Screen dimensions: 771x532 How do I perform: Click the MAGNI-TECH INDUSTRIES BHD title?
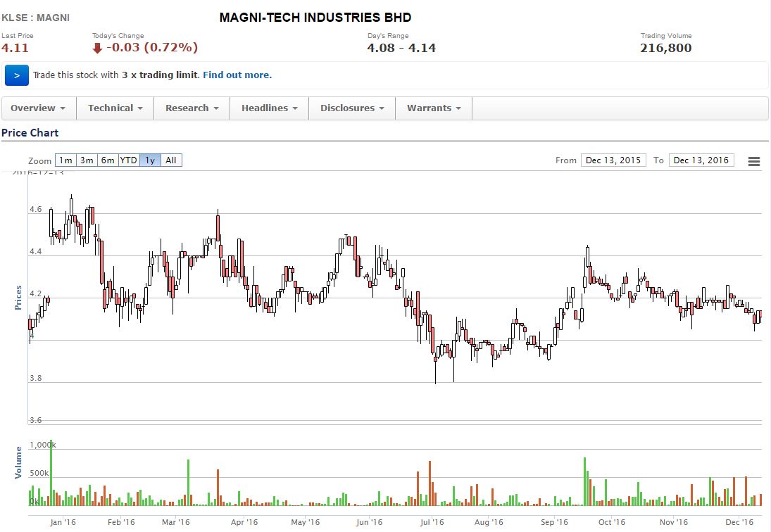(x=315, y=18)
